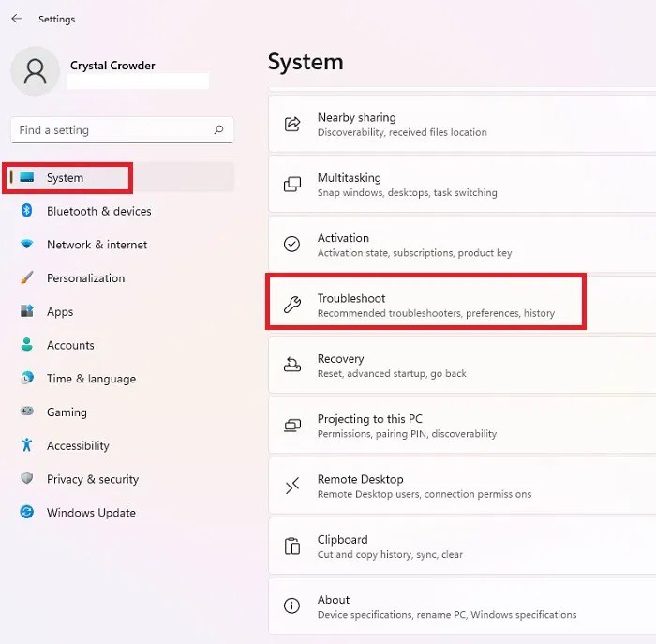The image size is (656, 644).
Task: Open Clipboard settings
Action: 462,547
